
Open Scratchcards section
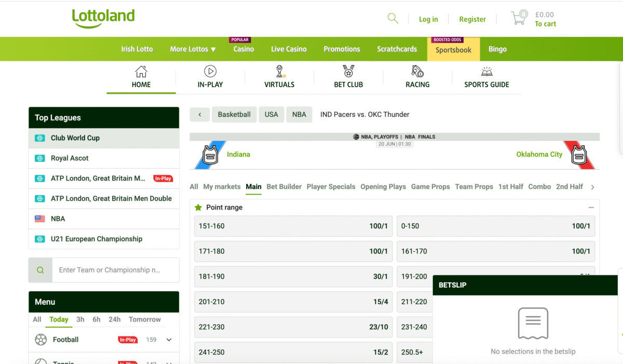[x=397, y=49]
